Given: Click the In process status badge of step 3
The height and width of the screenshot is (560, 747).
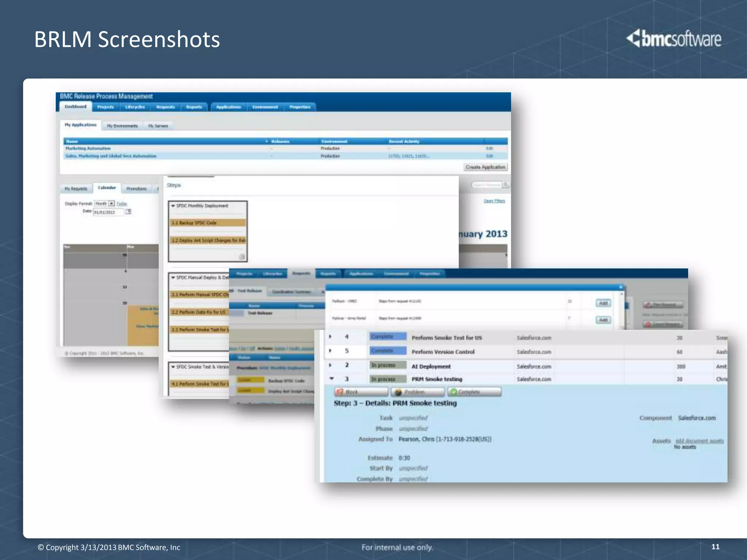Looking at the screenshot, I should (388, 379).
